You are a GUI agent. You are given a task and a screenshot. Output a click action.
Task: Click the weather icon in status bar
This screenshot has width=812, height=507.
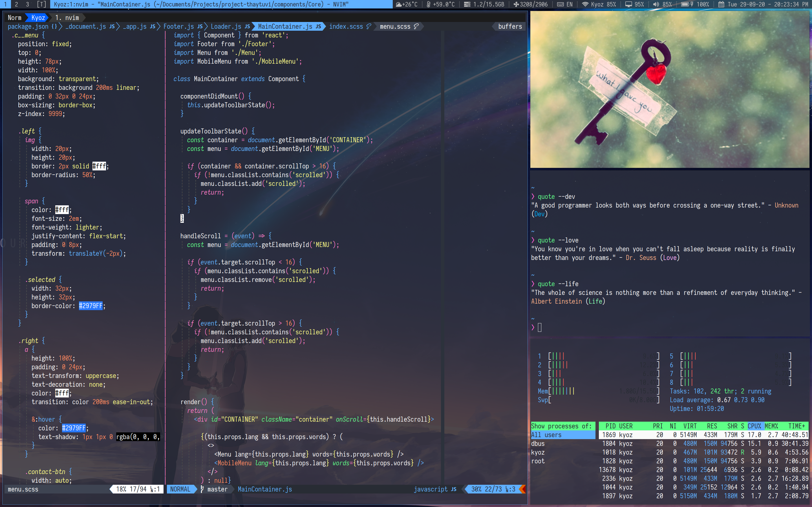click(x=398, y=4)
